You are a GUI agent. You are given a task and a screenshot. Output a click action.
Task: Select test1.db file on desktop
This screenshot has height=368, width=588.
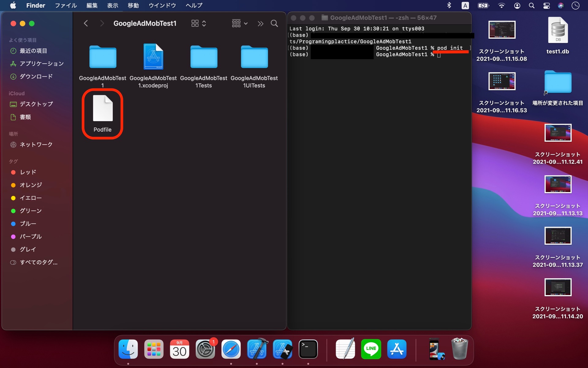pos(558,30)
